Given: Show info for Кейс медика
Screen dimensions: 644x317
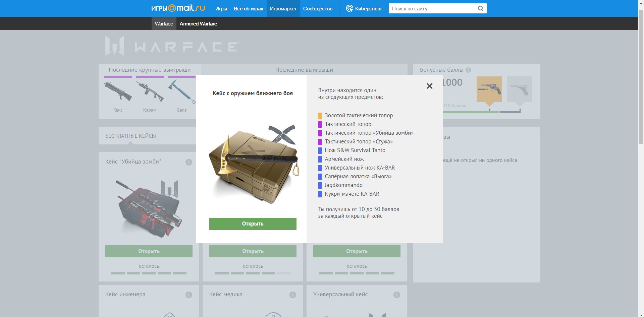Looking at the screenshot, I should click(x=293, y=295).
